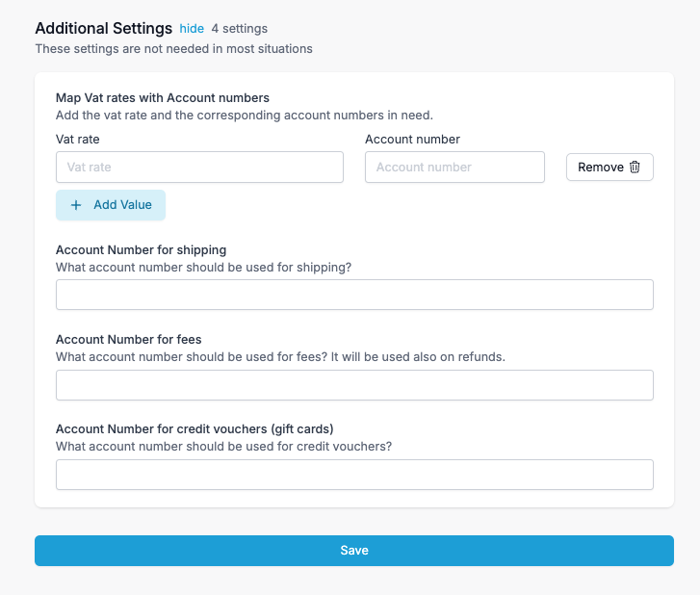Image resolution: width=700 pixels, height=595 pixels.
Task: Select the shipping account number text box
Action: tap(354, 295)
